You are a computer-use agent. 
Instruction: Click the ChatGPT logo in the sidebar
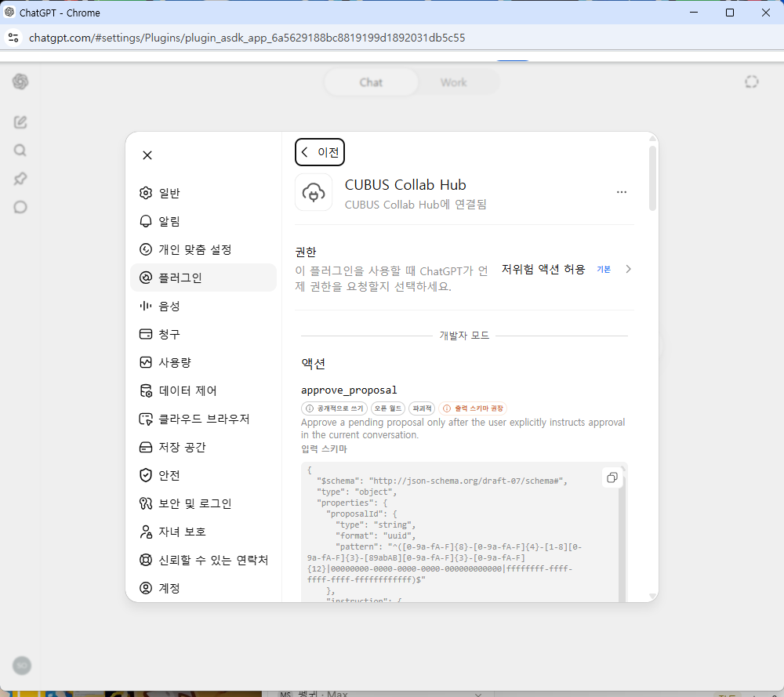[x=20, y=82]
